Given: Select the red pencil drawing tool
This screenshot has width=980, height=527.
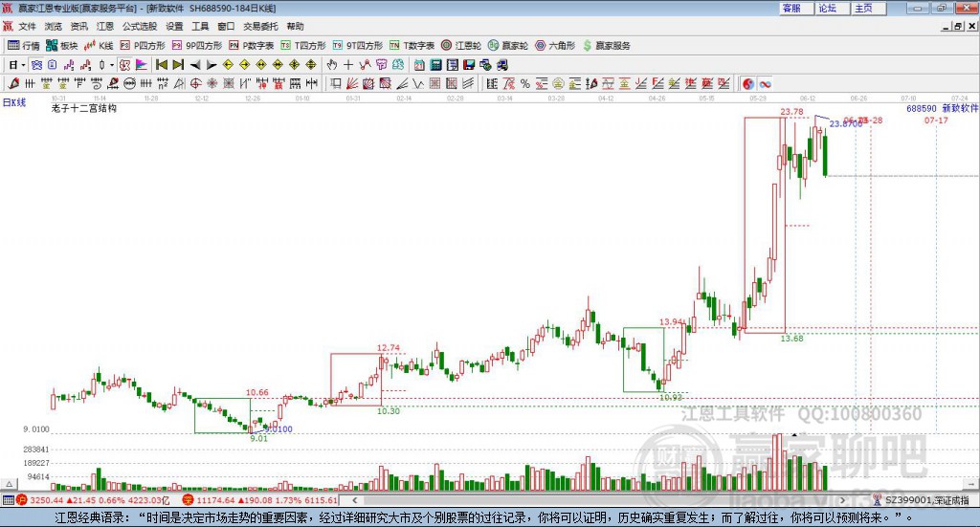Looking at the screenshot, I should point(13,83).
